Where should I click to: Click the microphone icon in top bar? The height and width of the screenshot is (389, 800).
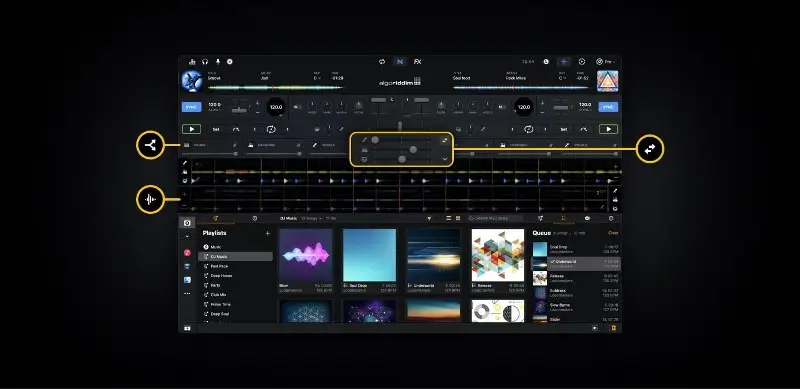tap(218, 62)
